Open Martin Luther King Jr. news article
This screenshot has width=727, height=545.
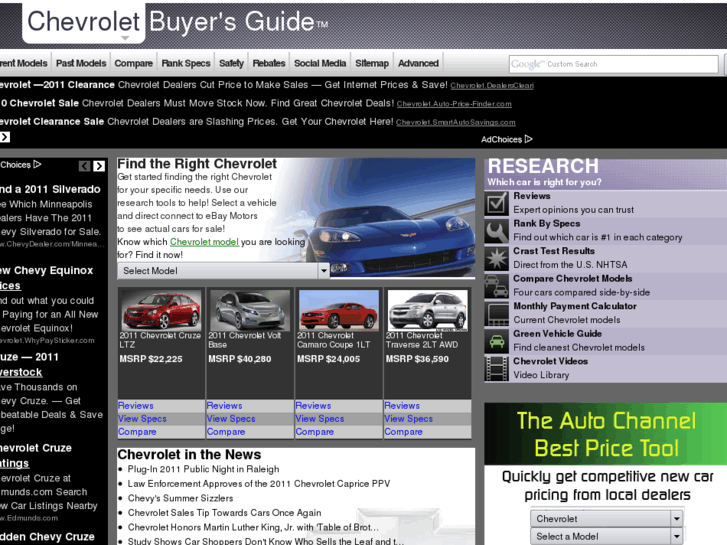(x=253, y=527)
